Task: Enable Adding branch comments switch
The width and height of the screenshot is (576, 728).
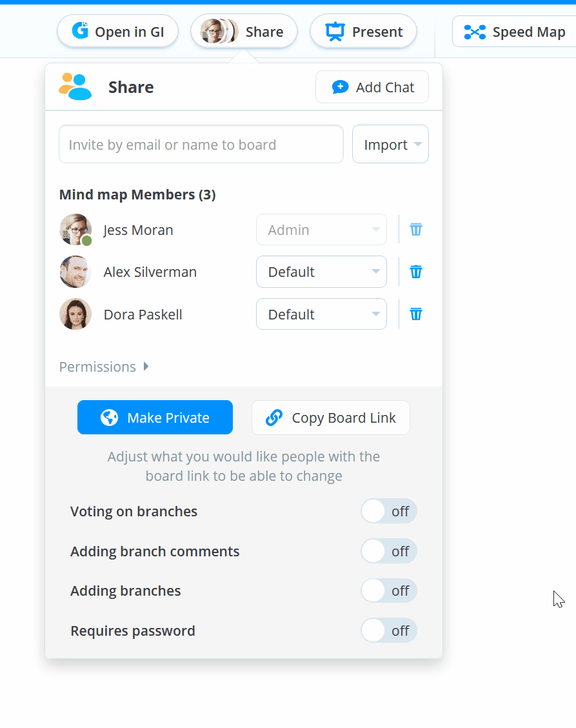Action: click(389, 551)
